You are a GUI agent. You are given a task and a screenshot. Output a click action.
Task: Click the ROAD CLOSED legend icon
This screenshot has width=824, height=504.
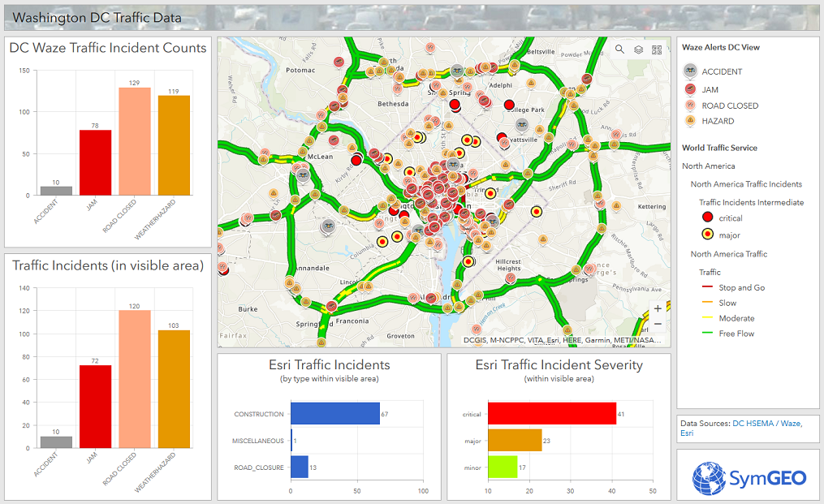coord(690,106)
